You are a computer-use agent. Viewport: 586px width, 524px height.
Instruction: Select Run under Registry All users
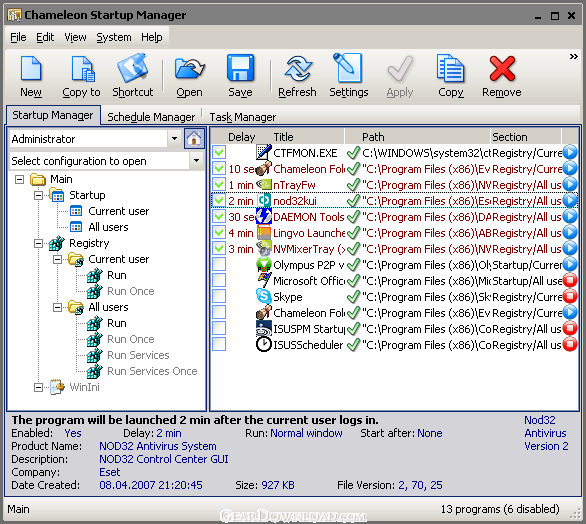pos(117,323)
